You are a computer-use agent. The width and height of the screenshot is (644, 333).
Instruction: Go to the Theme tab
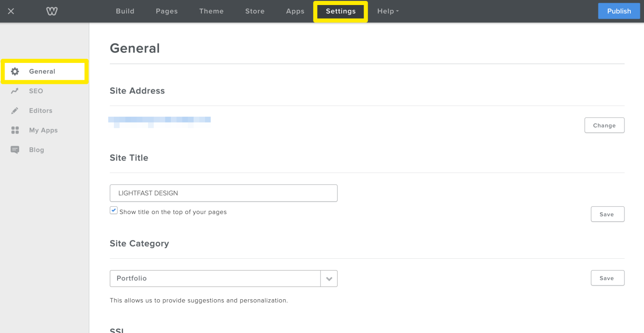[x=211, y=11]
